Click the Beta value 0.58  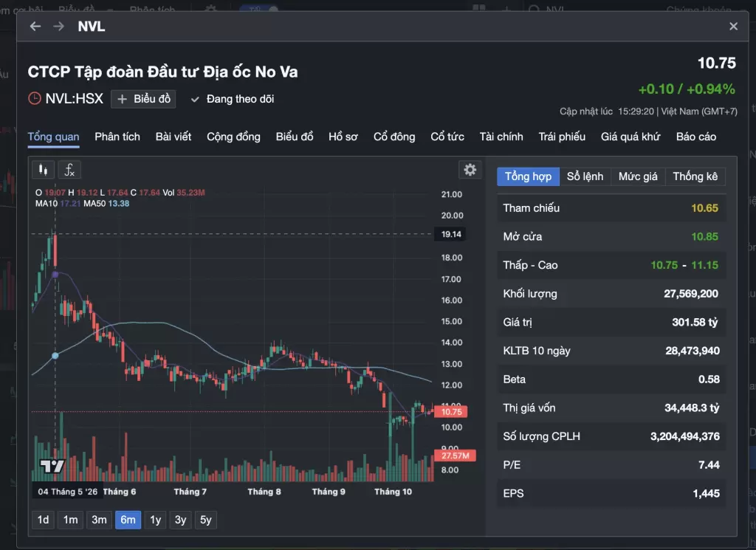pyautogui.click(x=709, y=379)
